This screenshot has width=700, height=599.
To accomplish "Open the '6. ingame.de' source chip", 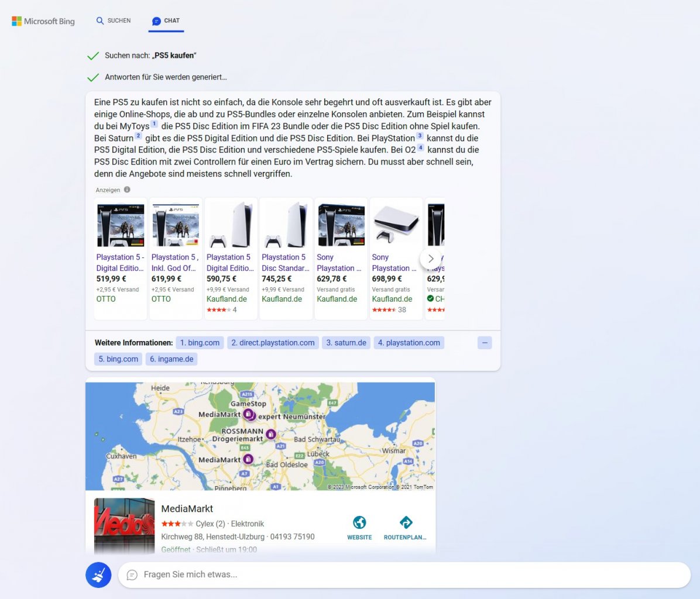I will click(171, 359).
